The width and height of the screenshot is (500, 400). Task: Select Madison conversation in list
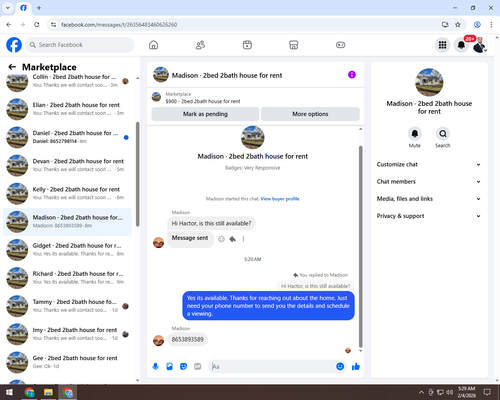[x=67, y=222]
